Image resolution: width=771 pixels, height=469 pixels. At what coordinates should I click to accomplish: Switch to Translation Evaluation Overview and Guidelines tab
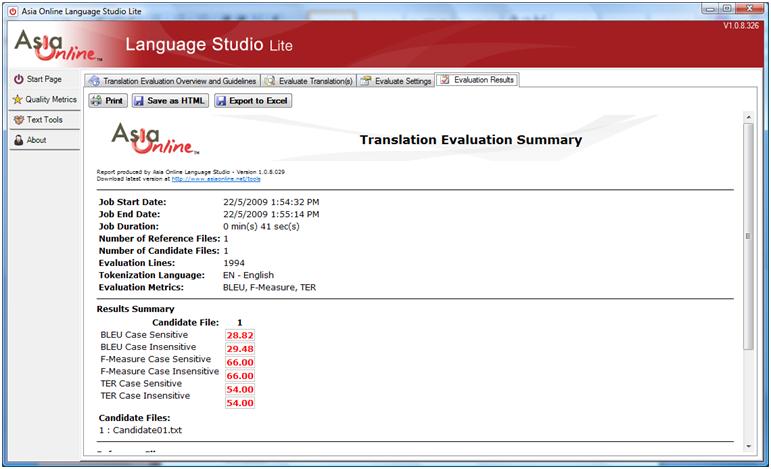173,81
